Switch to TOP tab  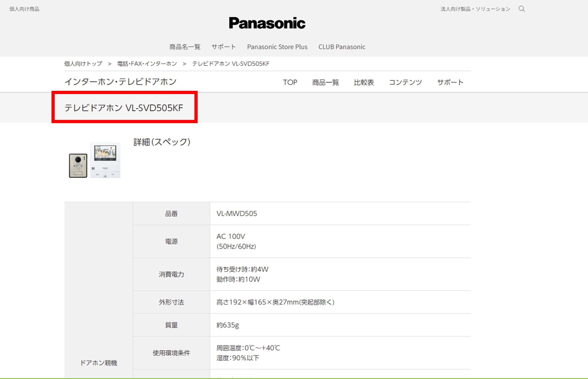click(x=290, y=82)
